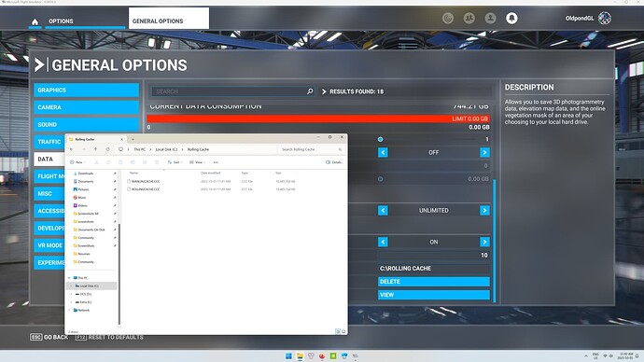The width and height of the screenshot is (644, 362).
Task: Click the green Xbox taskbar icon
Action: (333, 355)
